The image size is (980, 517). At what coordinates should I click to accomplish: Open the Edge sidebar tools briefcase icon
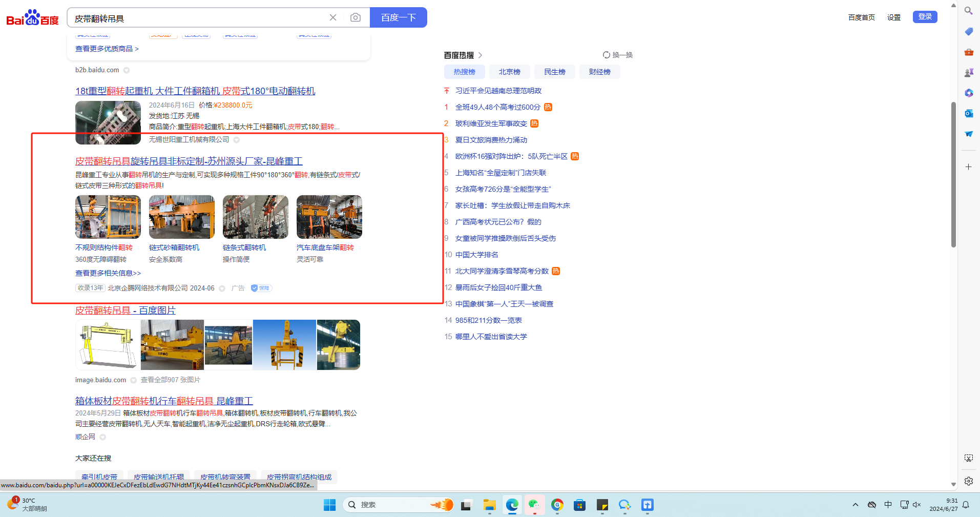tap(968, 52)
